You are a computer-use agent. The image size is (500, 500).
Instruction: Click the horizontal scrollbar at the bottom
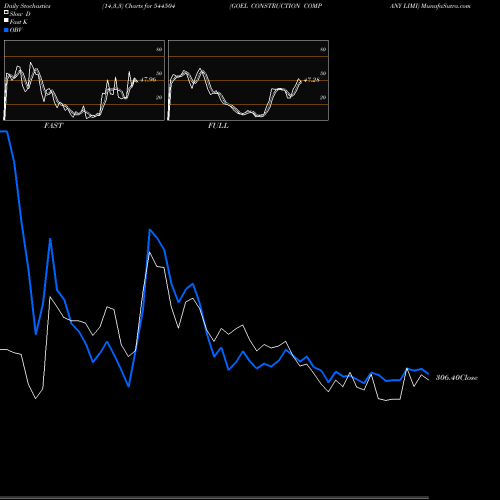tap(214, 498)
